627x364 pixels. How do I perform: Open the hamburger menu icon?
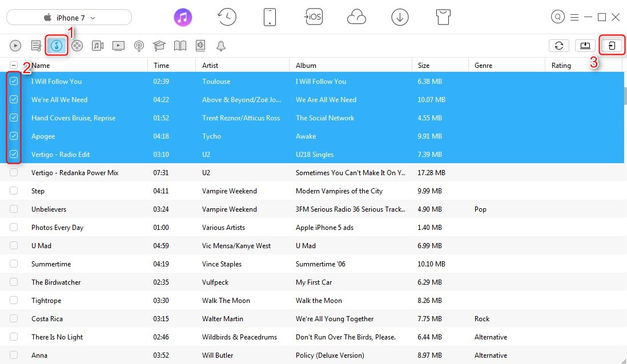[574, 17]
